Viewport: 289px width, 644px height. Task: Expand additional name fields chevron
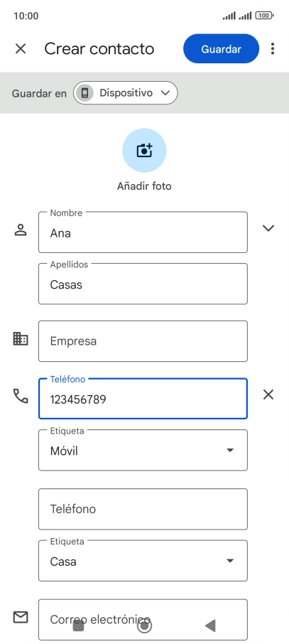point(268,228)
